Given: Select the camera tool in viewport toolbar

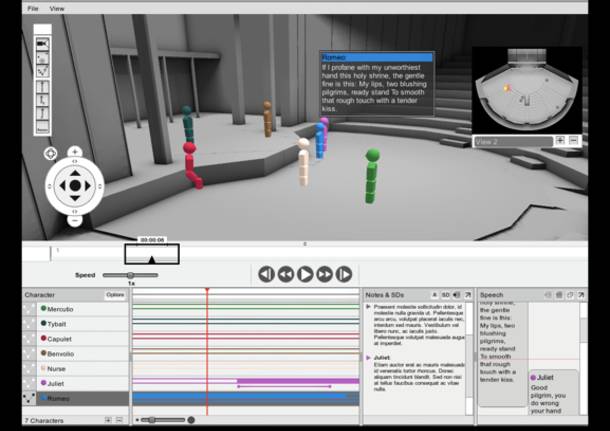Looking at the screenshot, I should coord(42,45).
